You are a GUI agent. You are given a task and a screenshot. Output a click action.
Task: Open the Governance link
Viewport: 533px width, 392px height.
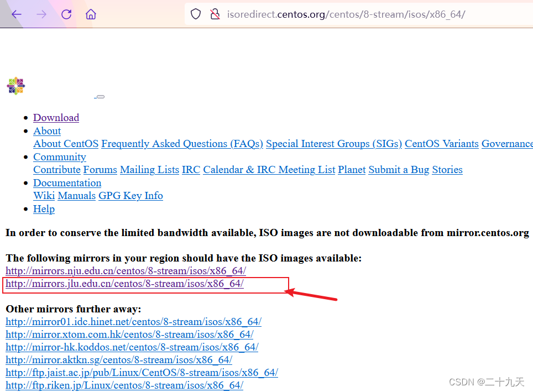(507, 144)
